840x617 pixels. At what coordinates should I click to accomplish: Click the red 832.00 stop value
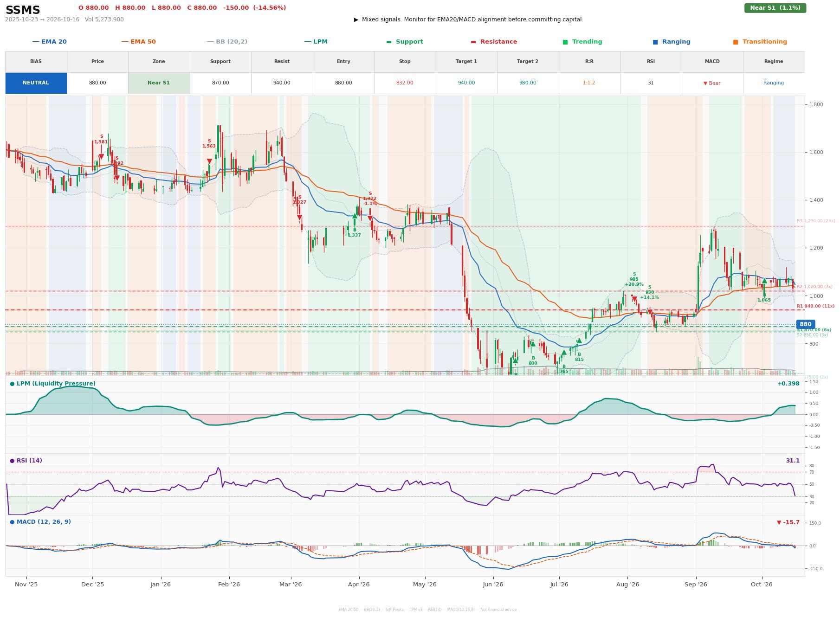(405, 83)
